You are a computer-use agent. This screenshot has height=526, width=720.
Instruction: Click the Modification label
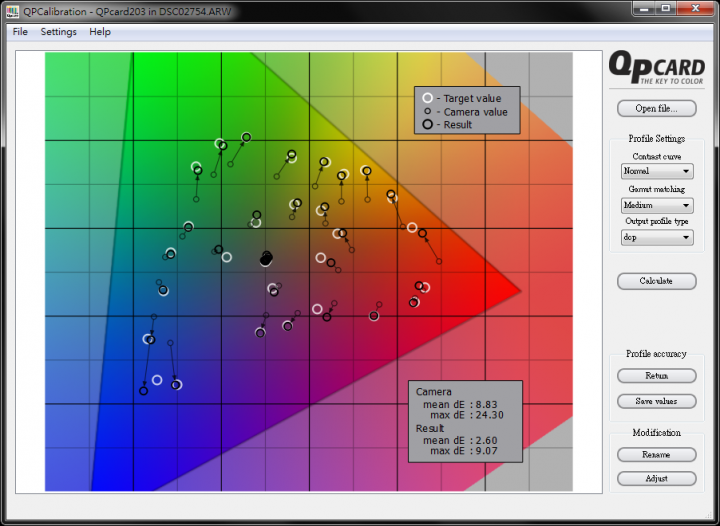pyautogui.click(x=656, y=432)
